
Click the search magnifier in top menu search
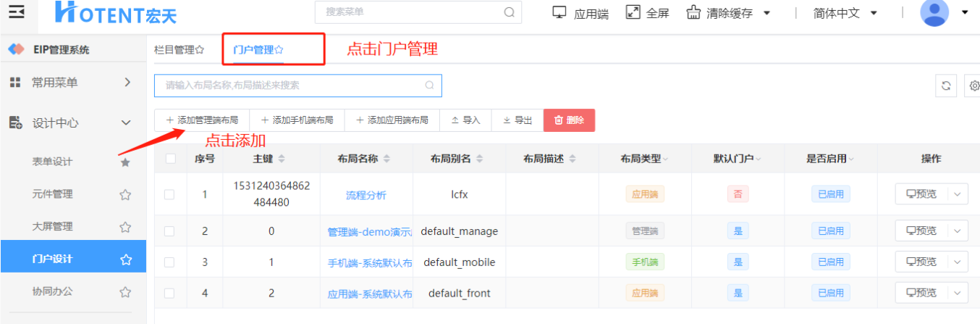tap(509, 12)
